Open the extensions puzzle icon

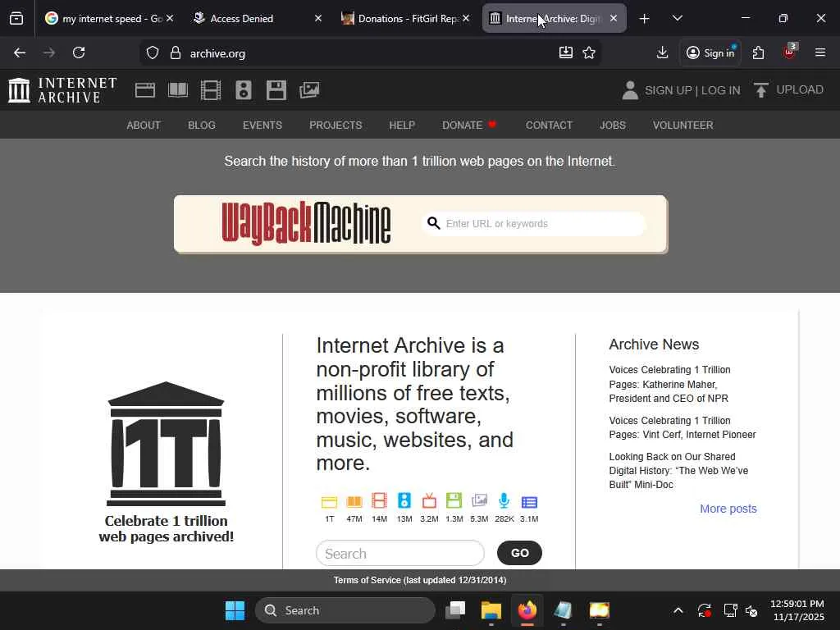coord(758,52)
